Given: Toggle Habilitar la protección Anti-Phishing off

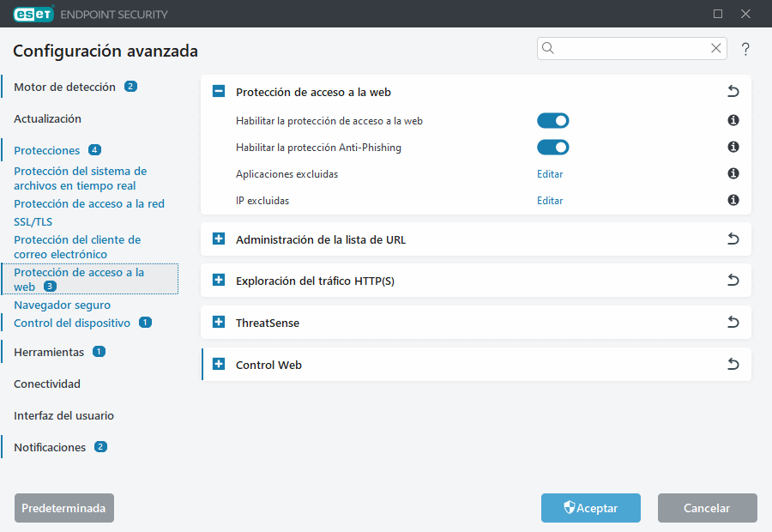Looking at the screenshot, I should click(x=552, y=147).
